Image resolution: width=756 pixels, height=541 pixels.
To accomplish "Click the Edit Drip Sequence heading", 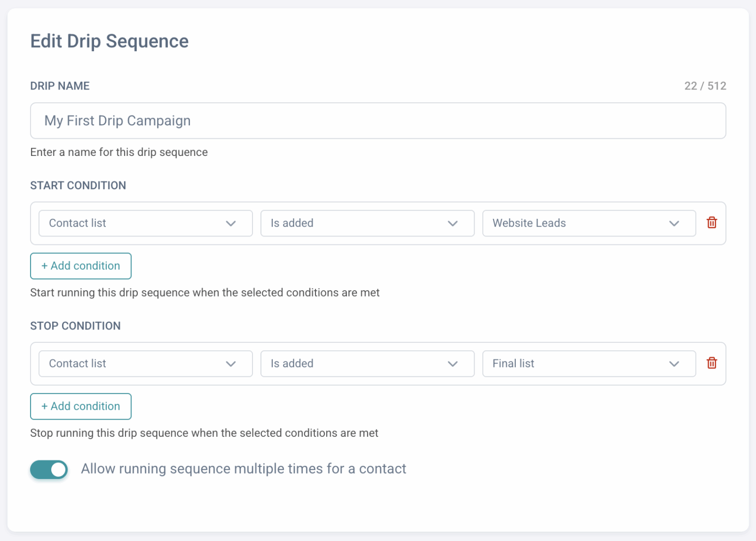I will point(109,41).
